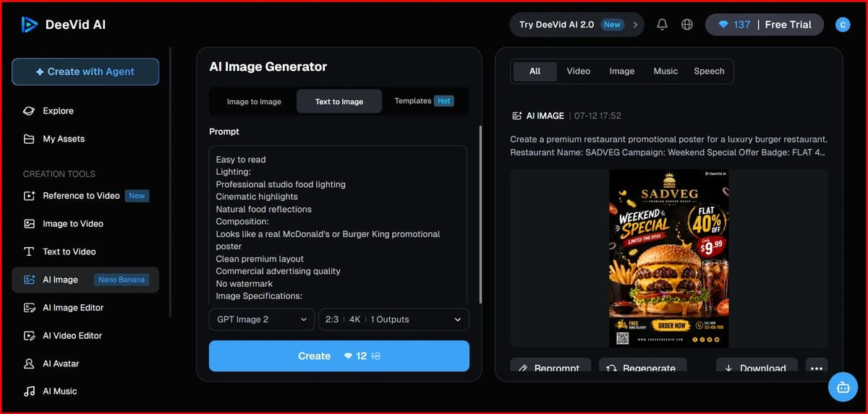Click the credits diamond icon showing 137
Screen dimensions: 868x414
coord(723,25)
